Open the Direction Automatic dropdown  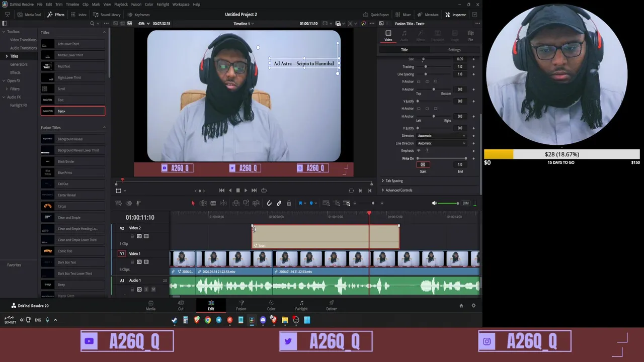pyautogui.click(x=441, y=136)
